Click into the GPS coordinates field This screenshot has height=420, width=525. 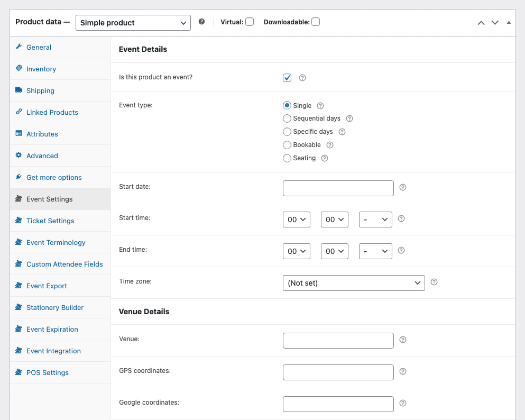(x=338, y=372)
